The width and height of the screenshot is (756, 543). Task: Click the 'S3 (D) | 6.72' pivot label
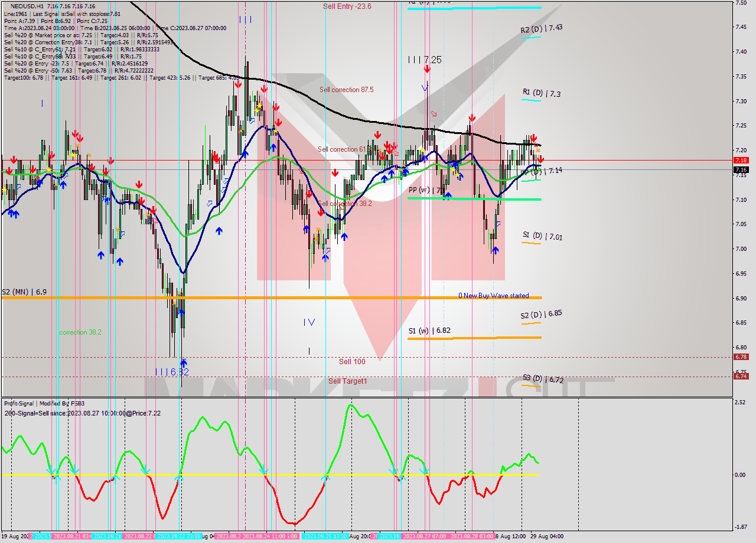tap(542, 379)
